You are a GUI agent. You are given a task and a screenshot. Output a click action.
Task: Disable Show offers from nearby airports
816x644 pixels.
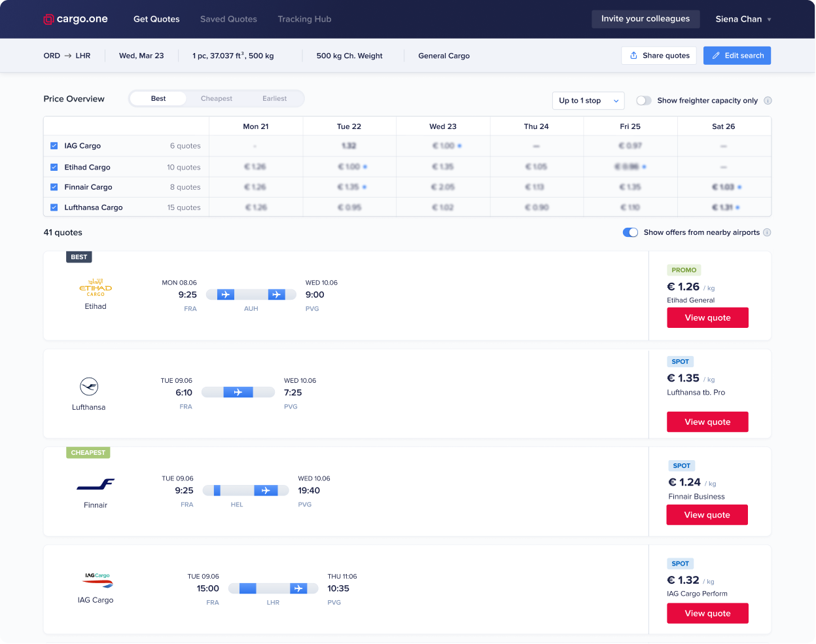(x=630, y=232)
